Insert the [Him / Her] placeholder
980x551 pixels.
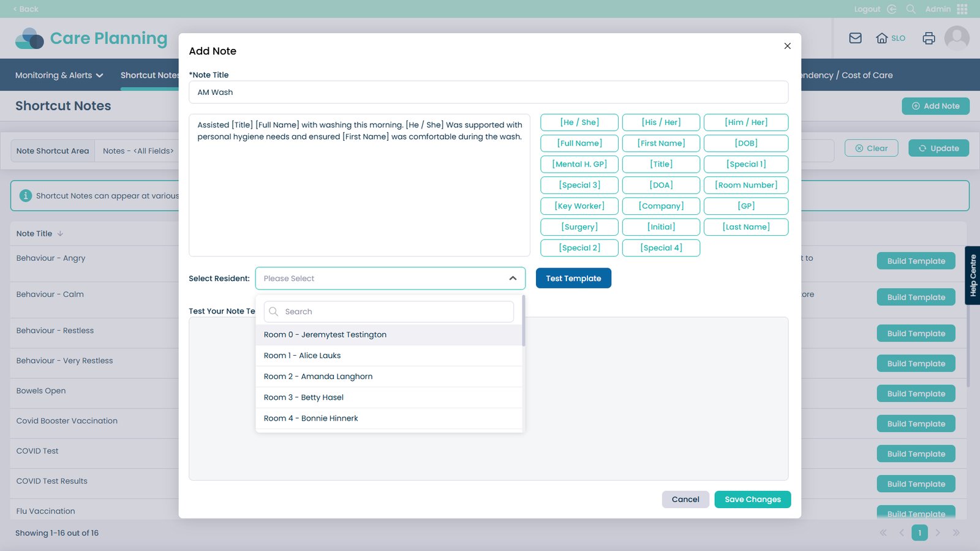point(746,122)
